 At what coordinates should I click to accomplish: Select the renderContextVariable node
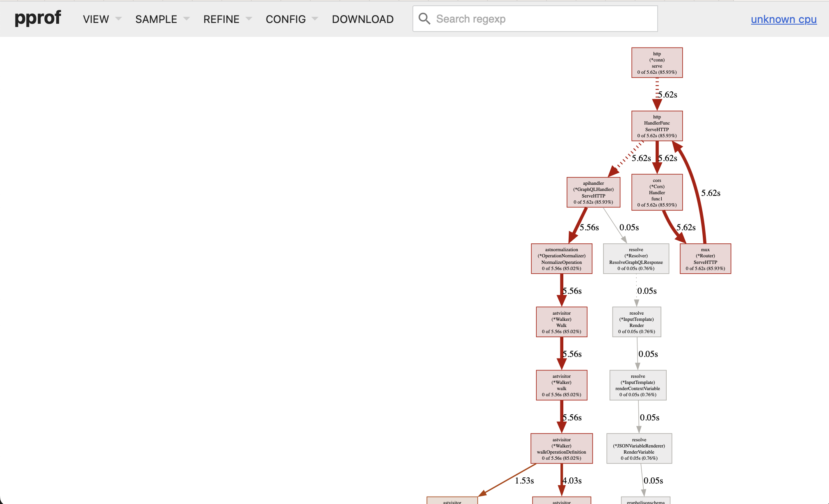point(638,386)
